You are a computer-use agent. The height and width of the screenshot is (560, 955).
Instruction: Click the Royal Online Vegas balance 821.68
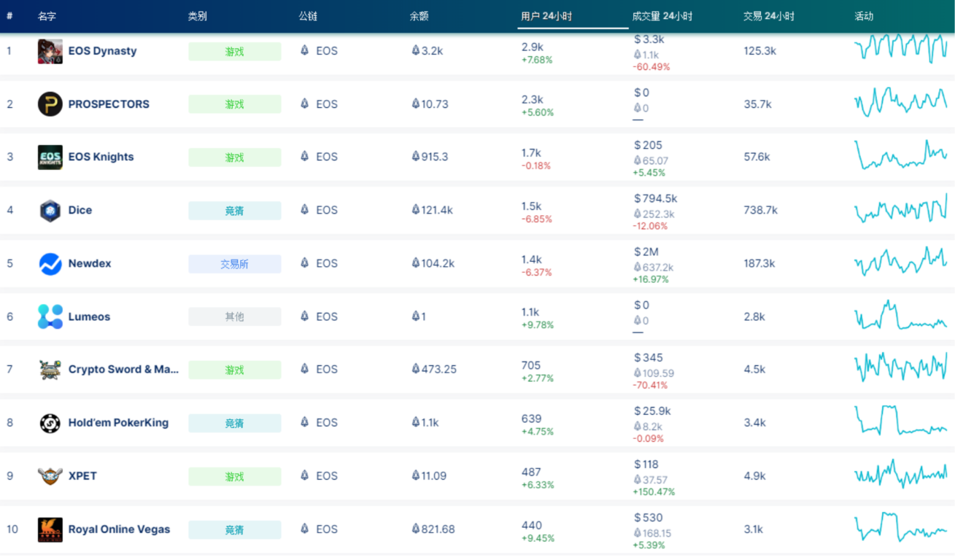pos(433,529)
